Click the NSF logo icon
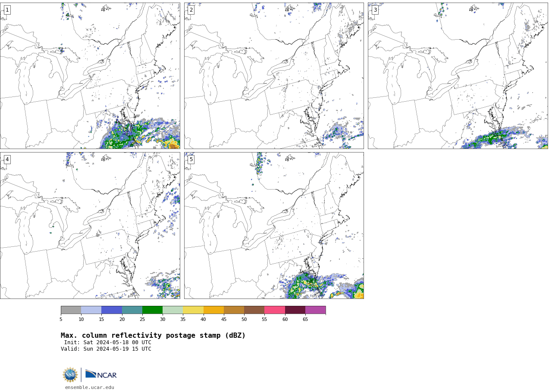This screenshot has height=392, width=552. [70, 375]
